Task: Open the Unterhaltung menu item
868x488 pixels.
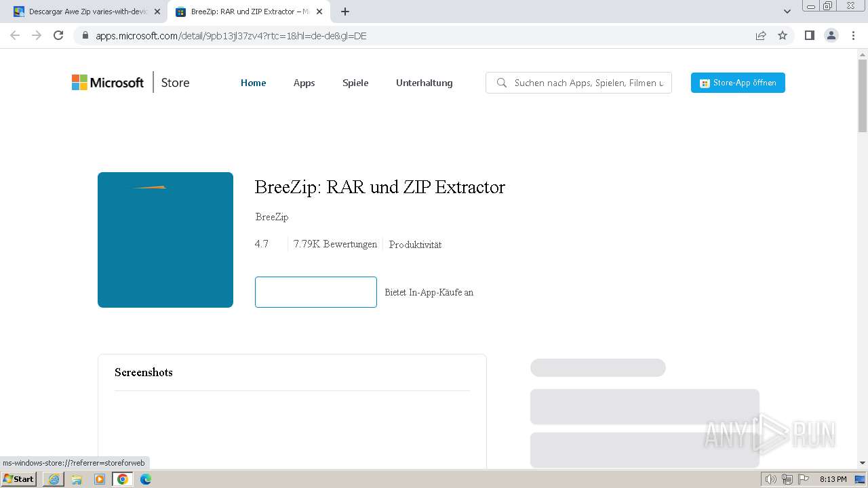Action: pos(425,83)
